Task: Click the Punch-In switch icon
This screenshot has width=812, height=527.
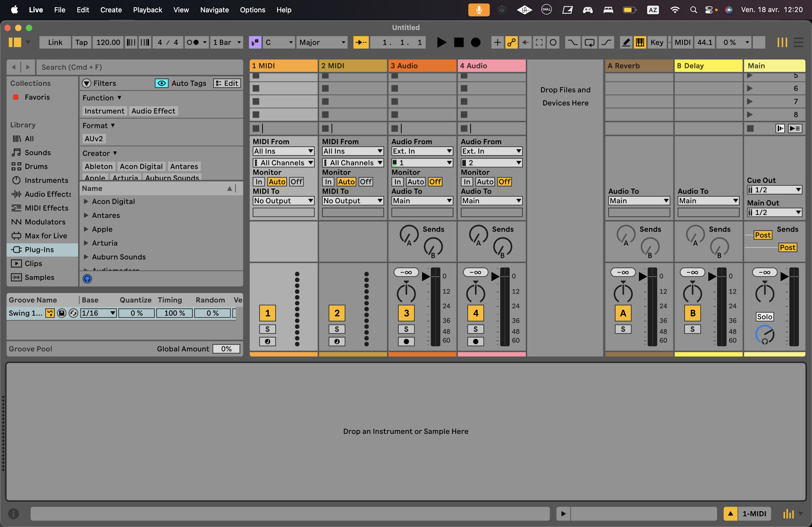Action: [x=572, y=42]
